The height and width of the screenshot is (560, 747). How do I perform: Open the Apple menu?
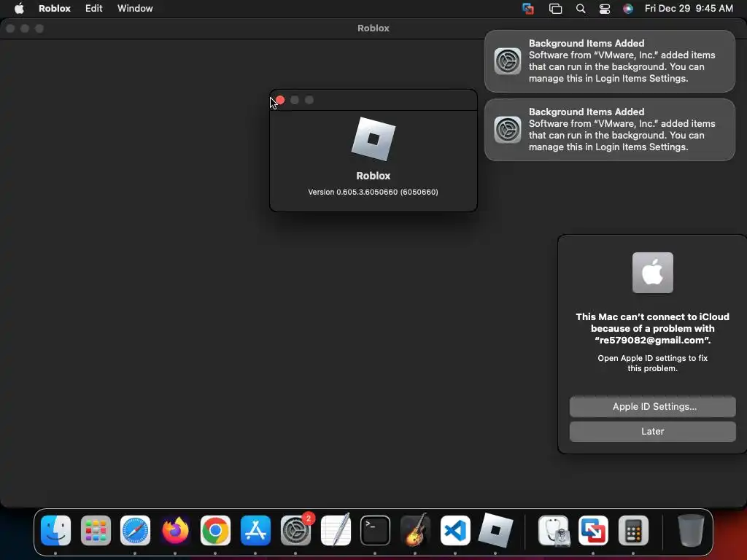(x=19, y=8)
